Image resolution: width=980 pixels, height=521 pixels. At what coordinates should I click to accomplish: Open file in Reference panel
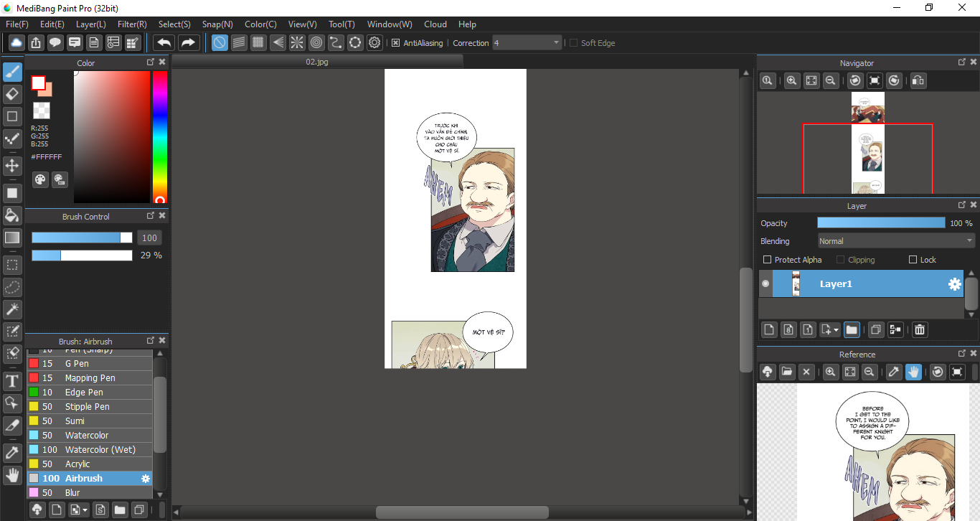[787, 372]
